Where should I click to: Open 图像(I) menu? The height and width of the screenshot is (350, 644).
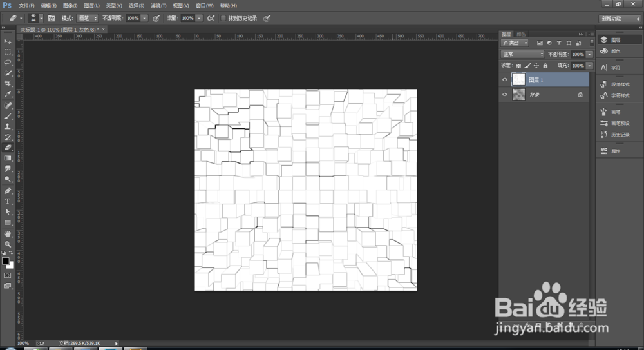tap(70, 6)
